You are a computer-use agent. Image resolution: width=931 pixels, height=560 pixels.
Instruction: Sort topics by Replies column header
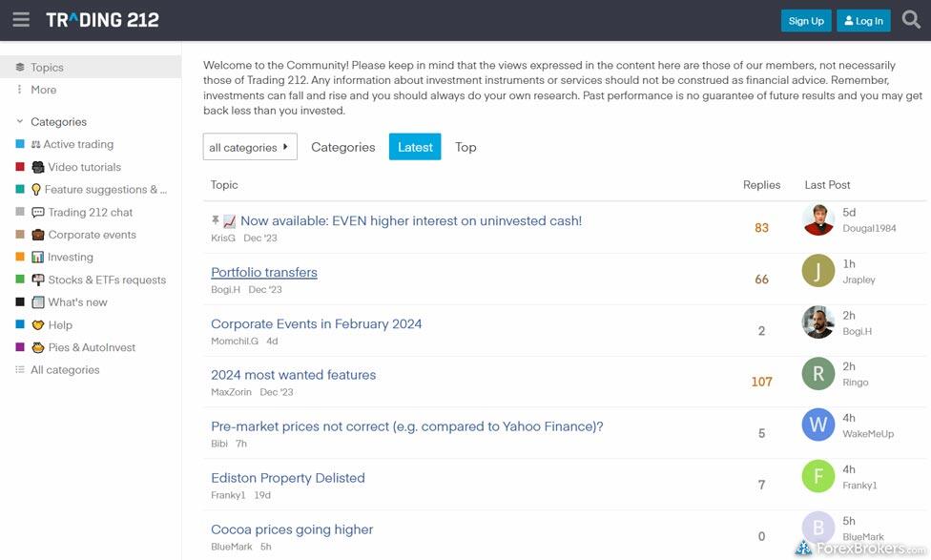[761, 185]
